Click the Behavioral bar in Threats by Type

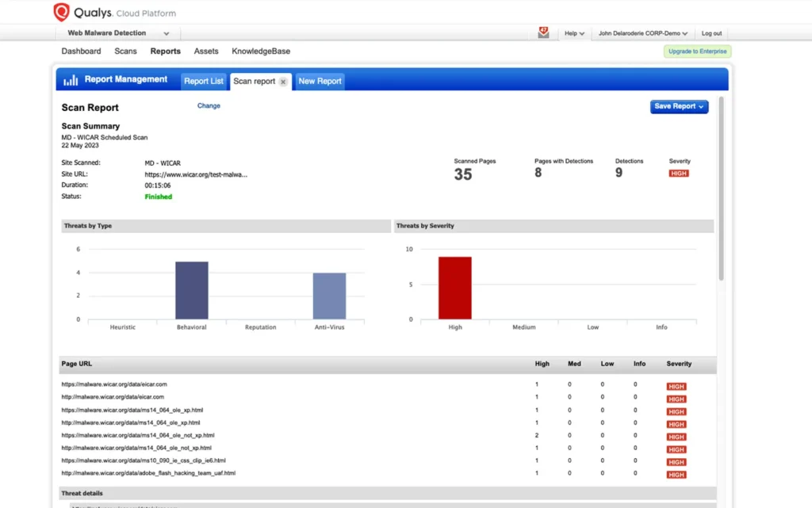pos(191,287)
